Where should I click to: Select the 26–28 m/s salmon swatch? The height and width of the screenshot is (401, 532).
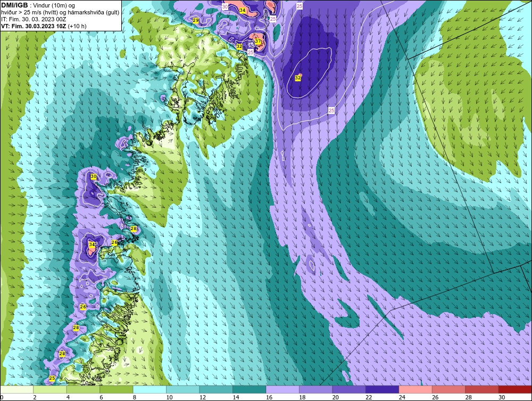point(449,389)
